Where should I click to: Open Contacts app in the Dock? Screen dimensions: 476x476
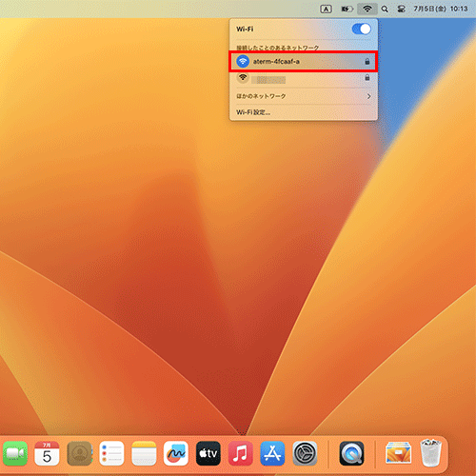[79, 453]
